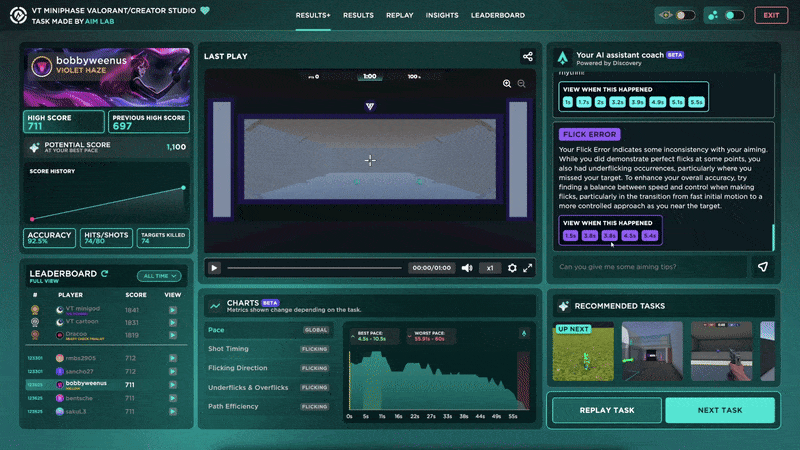This screenshot has width=800, height=450.
Task: Zoom out on the replay view
Action: click(521, 84)
